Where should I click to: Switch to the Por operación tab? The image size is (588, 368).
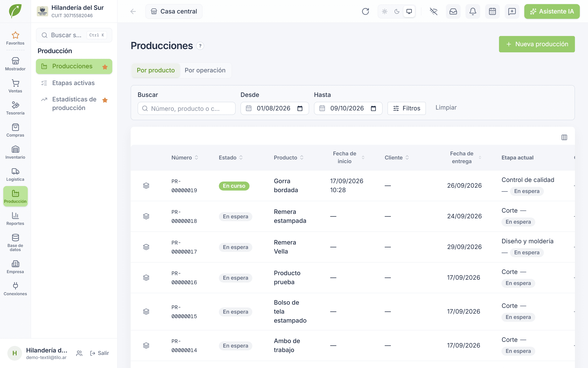point(205,70)
